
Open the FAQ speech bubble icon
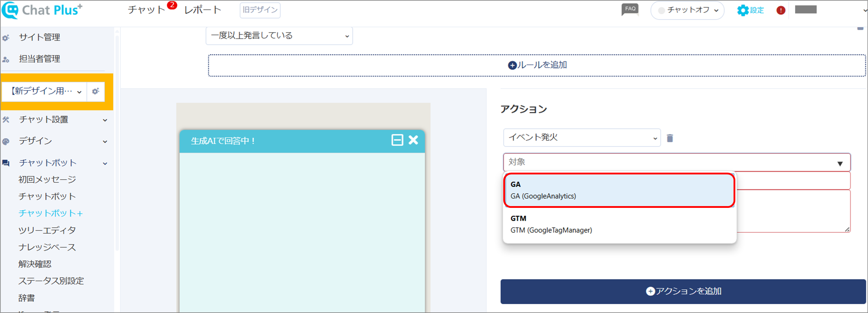(630, 10)
